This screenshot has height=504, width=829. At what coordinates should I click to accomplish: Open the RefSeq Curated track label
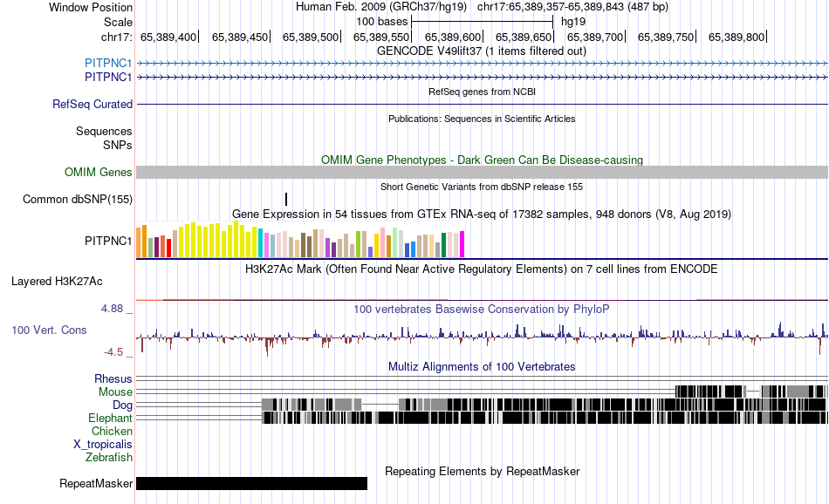[92, 104]
